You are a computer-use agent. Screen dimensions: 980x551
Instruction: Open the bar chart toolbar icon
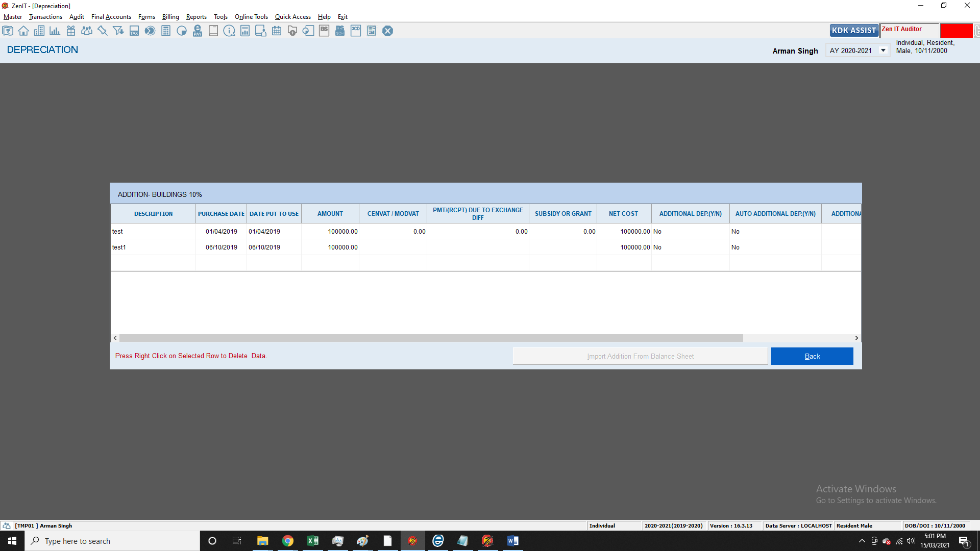(x=55, y=31)
